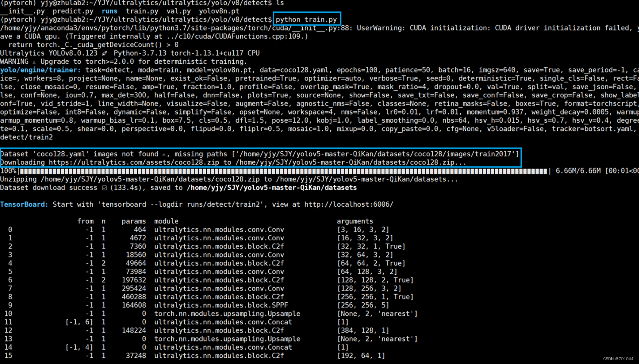Click the 'Ultralytics YOLOv8.0.123' version text
639x364 pixels.
(49, 53)
